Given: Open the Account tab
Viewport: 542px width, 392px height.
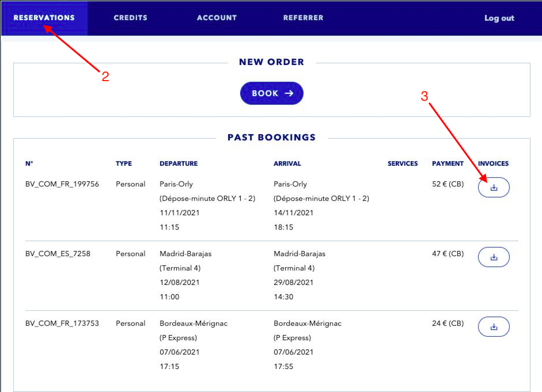Looking at the screenshot, I should coord(217,18).
